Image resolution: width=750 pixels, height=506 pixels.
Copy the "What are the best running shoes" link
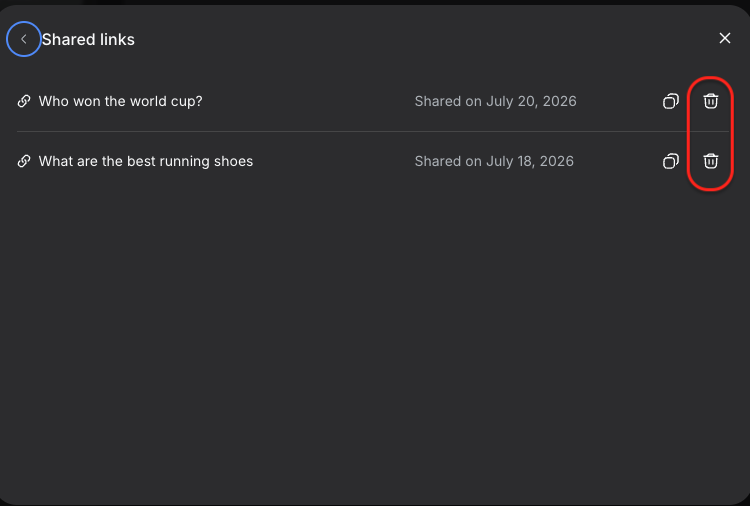coord(671,161)
